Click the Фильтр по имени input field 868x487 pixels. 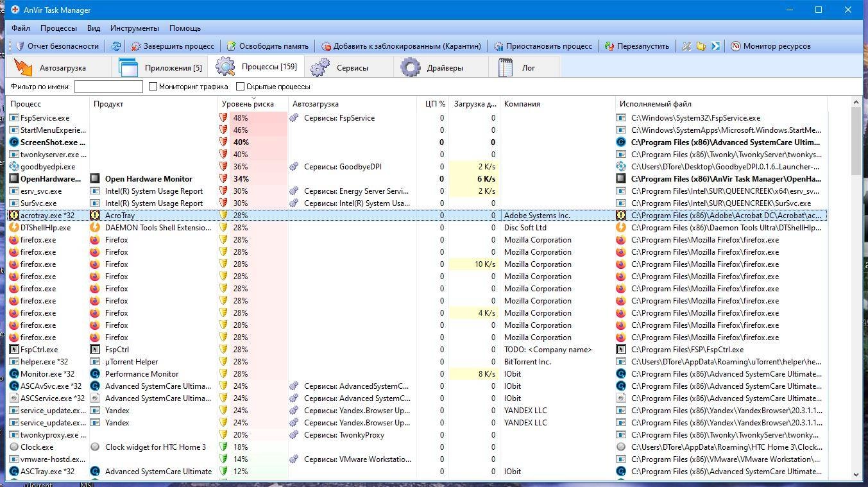(108, 87)
